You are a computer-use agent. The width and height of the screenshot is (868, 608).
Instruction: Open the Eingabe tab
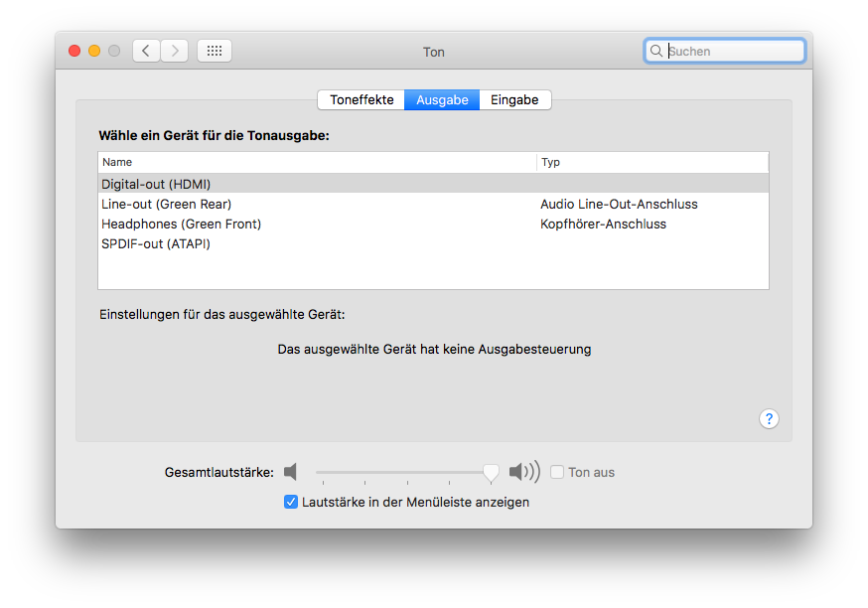coord(514,99)
